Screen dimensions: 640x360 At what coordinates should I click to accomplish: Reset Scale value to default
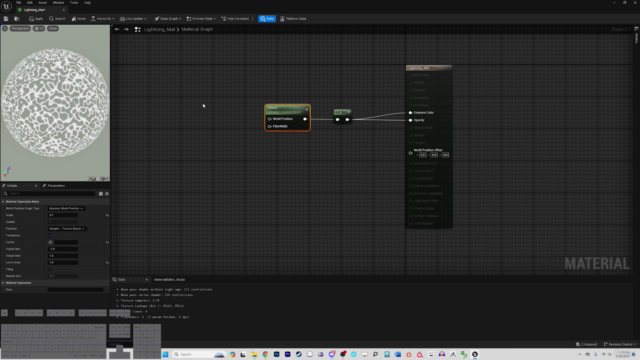point(107,215)
